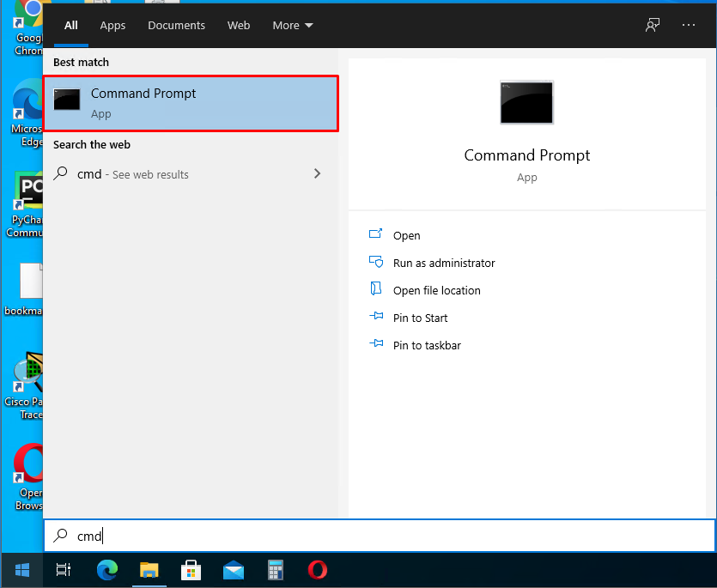This screenshot has height=588, width=717.
Task: Select the Microsoft Edge desktop shortcut
Action: [x=27, y=113]
